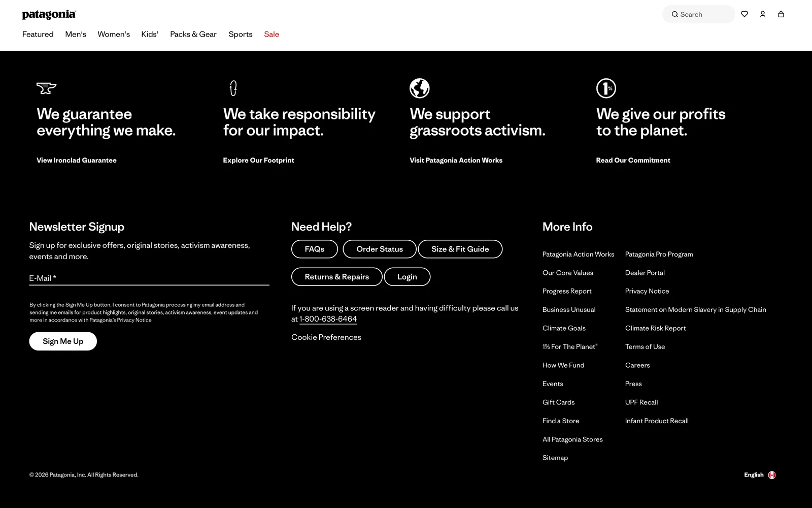Open the Dealer Portal link
Screen dimensions: 812x508
645,273
